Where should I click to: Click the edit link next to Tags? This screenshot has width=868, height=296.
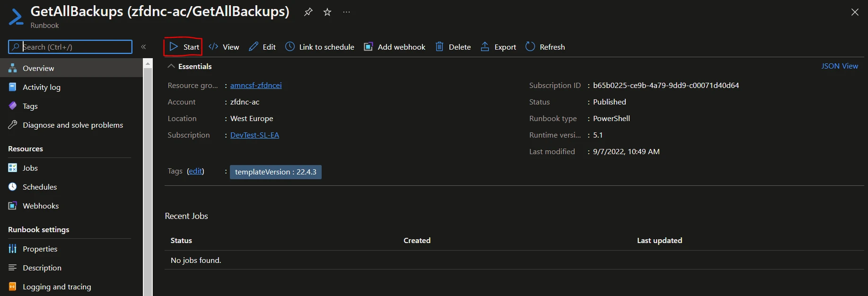195,171
